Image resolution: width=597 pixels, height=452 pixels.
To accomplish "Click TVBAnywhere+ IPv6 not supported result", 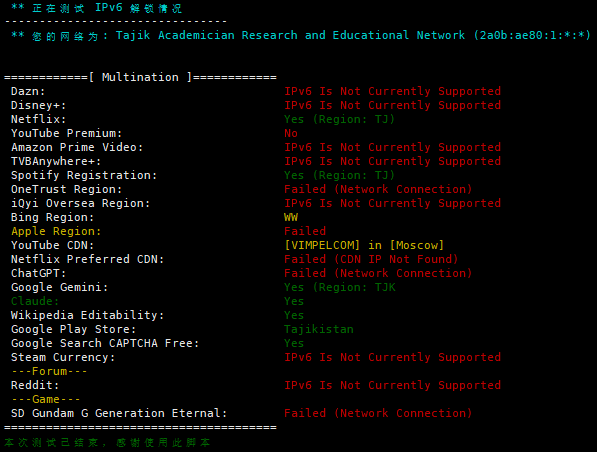I will [393, 161].
